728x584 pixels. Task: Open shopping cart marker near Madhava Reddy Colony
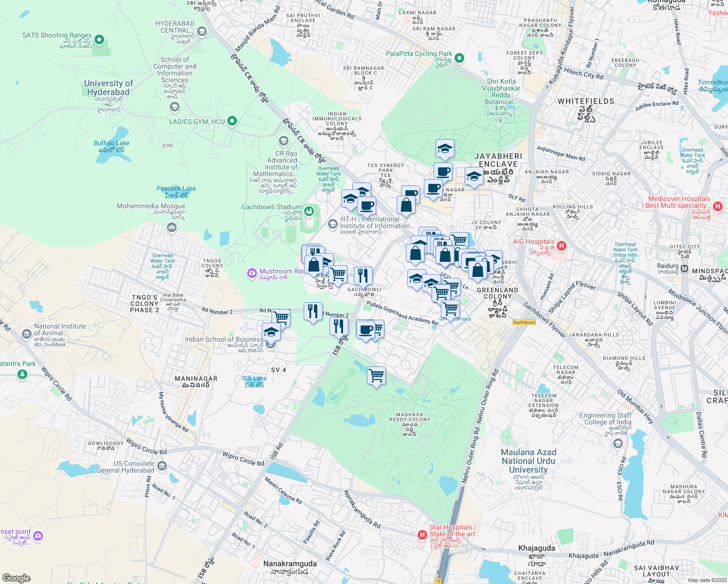point(377,376)
